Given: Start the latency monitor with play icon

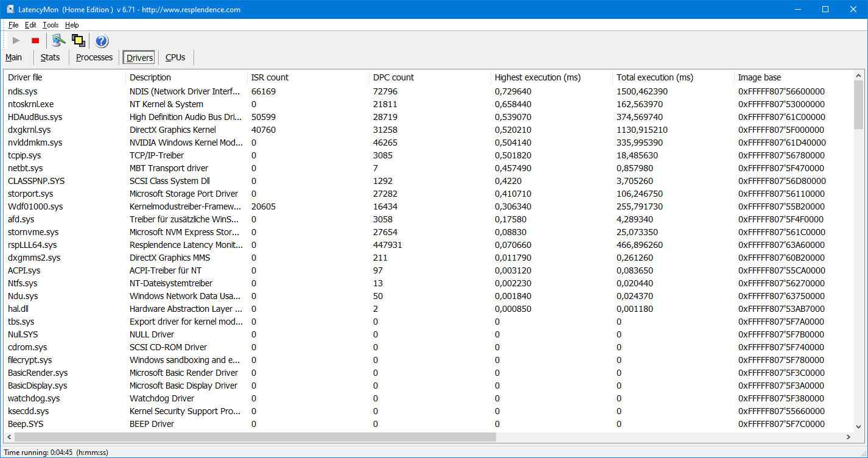Looking at the screenshot, I should pos(16,41).
